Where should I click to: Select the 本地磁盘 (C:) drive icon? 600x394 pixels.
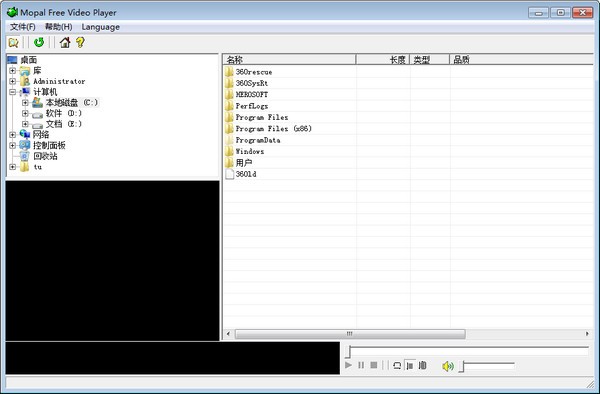coord(37,103)
